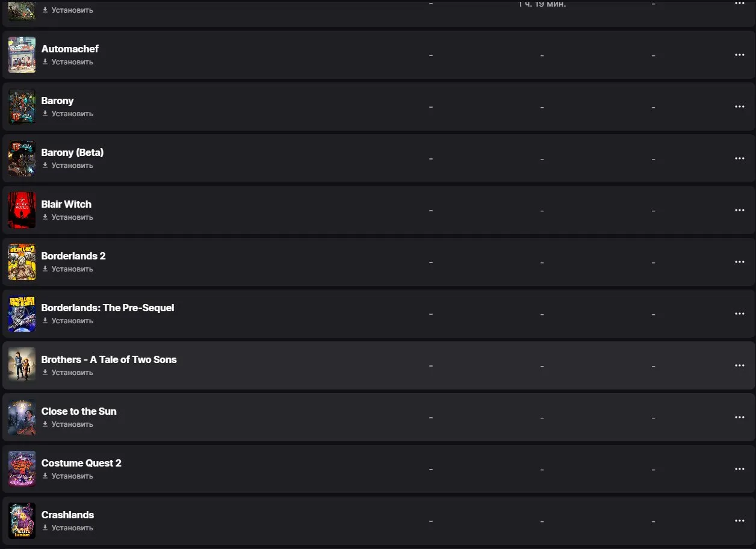The width and height of the screenshot is (756, 549).
Task: Open options dots for Costume Quest 2
Action: [740, 469]
